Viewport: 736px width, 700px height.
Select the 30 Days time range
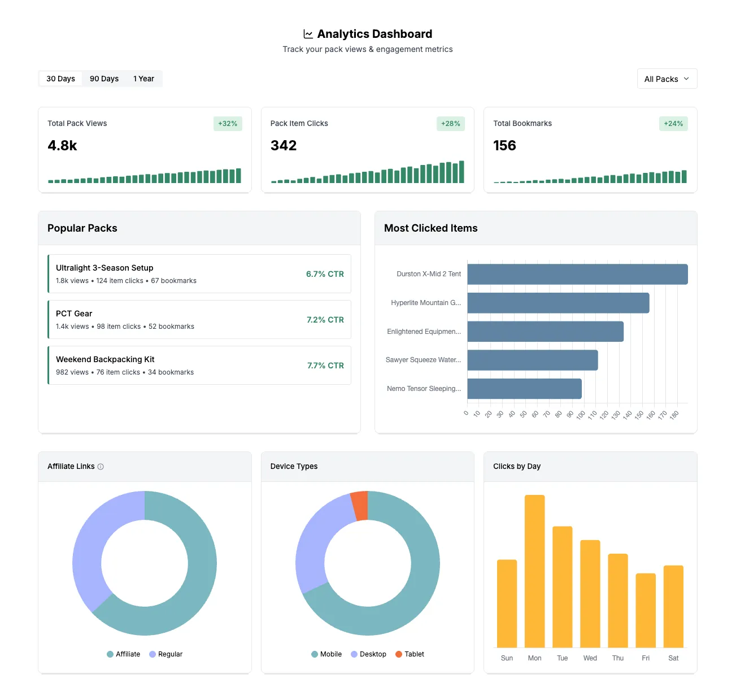tap(60, 79)
